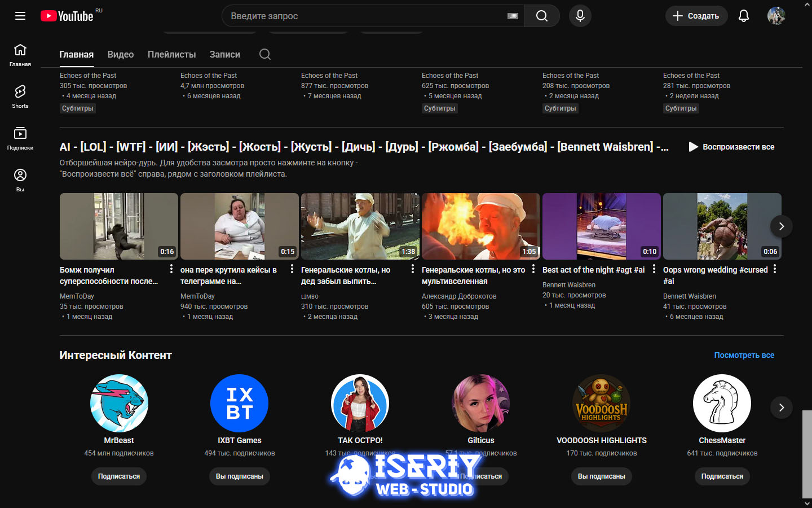Click Воспроизвести все for the playlist
The width and height of the screenshot is (812, 508).
click(x=731, y=147)
